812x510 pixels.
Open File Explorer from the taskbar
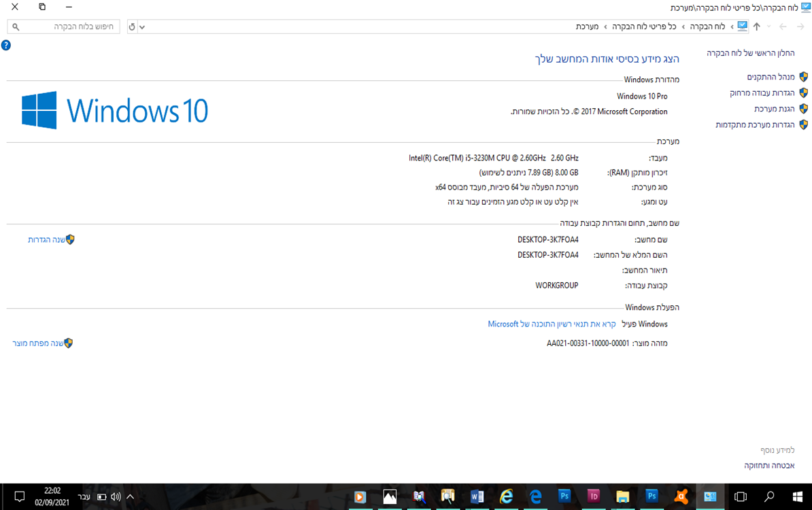[x=622, y=496]
